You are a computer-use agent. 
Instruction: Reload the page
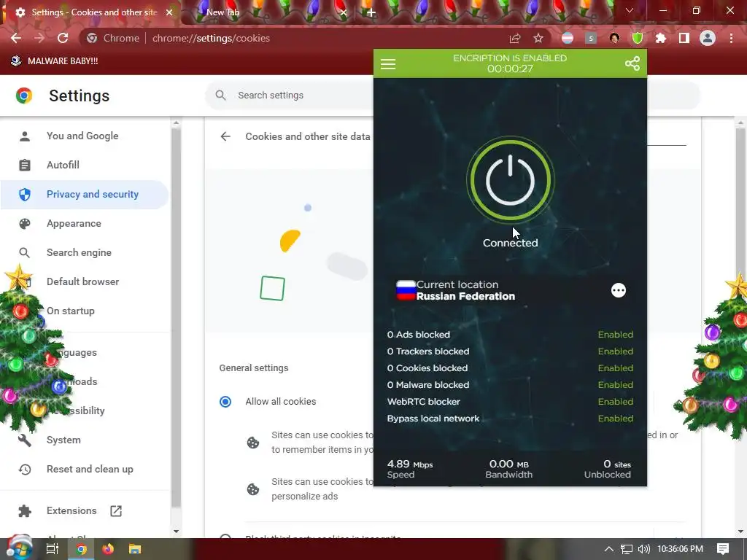pos(63,38)
